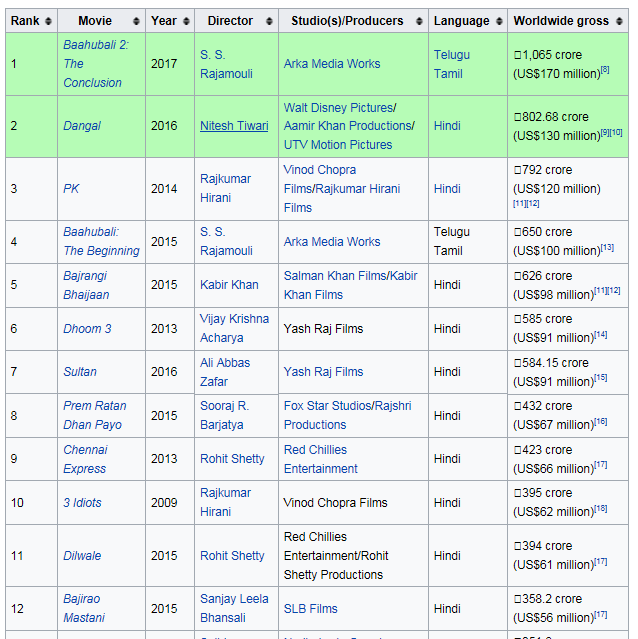Sort table by Year column arrows
This screenshot has width=638, height=639.
186,21
